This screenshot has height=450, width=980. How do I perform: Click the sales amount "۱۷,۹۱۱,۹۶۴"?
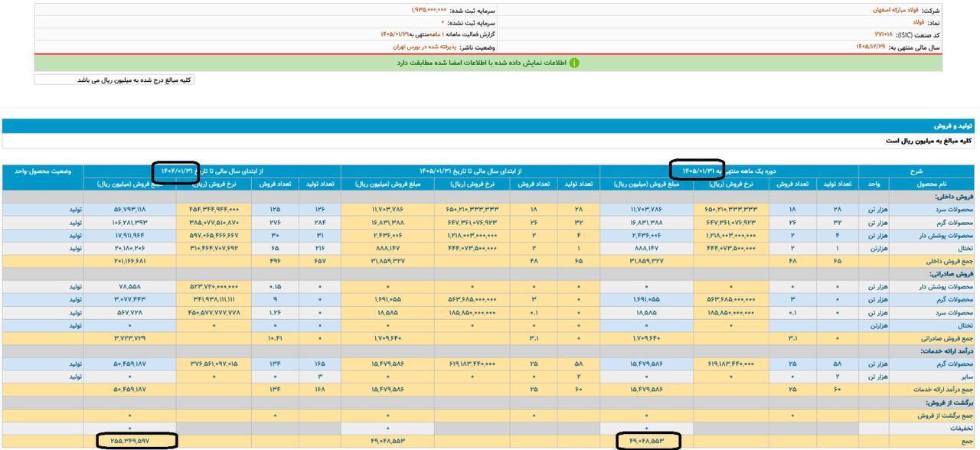pyautogui.click(x=129, y=235)
